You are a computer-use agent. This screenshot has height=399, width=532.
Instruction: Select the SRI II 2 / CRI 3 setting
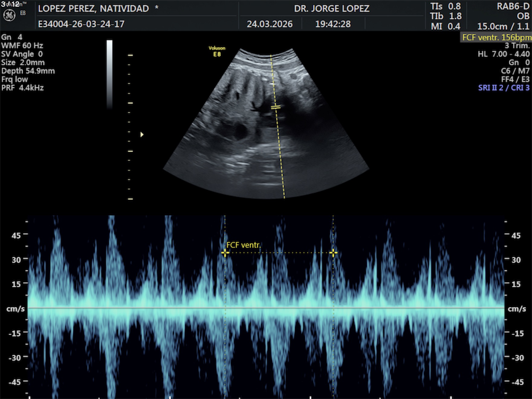(504, 88)
